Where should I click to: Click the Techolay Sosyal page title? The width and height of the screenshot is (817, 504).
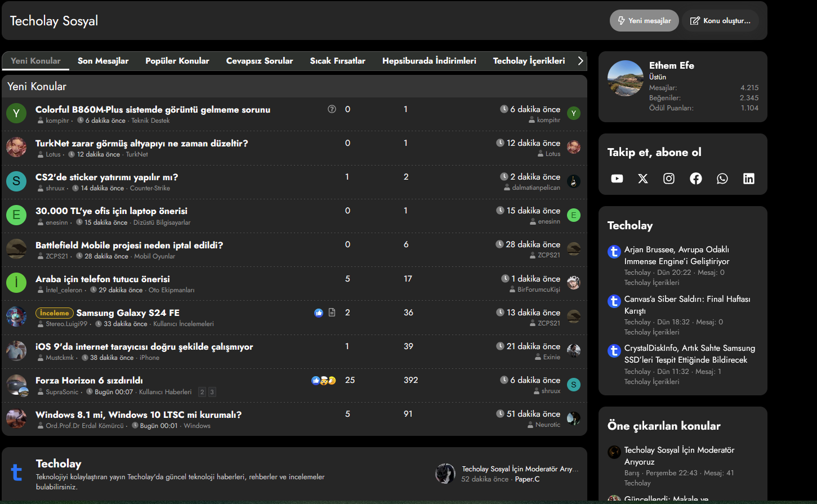(54, 21)
